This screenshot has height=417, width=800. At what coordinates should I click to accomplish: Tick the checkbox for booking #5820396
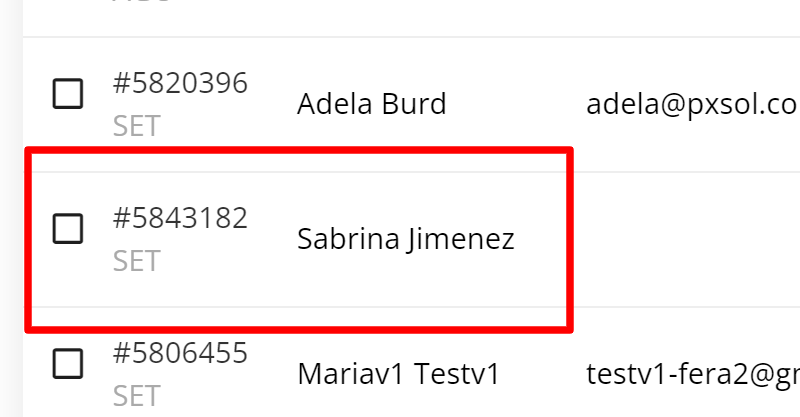[68, 95]
